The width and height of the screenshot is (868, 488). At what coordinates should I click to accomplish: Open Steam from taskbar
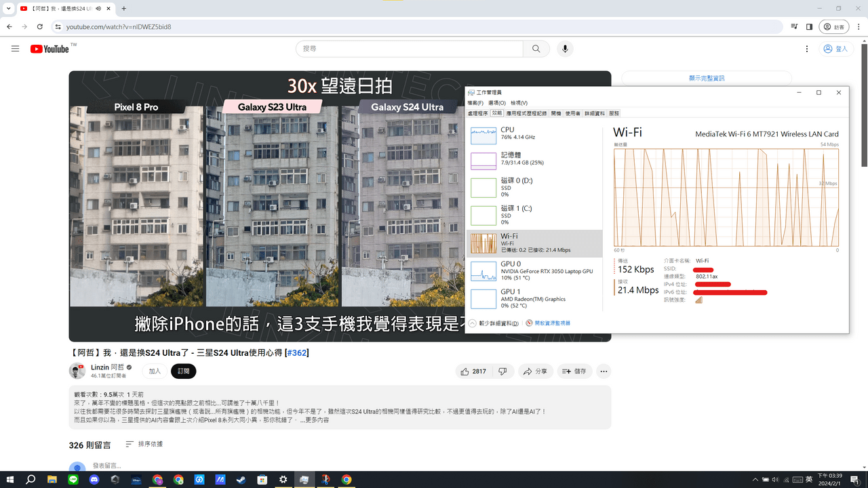[241, 479]
